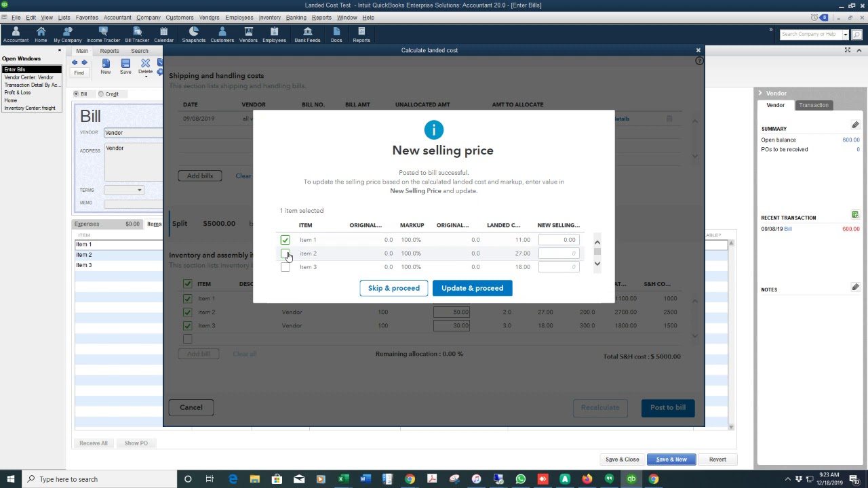This screenshot has width=868, height=488.
Task: Click the Delete icon in Enter Bills toolbar
Action: [145, 66]
